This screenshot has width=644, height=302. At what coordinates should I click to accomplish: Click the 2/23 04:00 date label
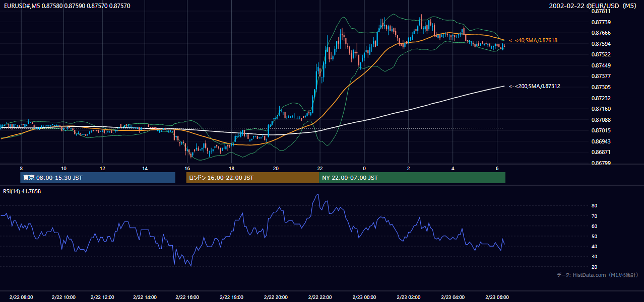(x=453, y=297)
